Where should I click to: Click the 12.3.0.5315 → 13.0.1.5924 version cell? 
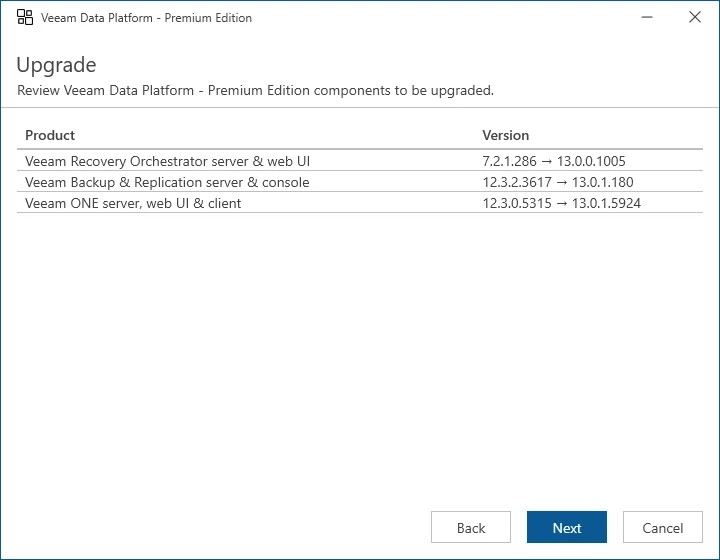[x=561, y=203]
